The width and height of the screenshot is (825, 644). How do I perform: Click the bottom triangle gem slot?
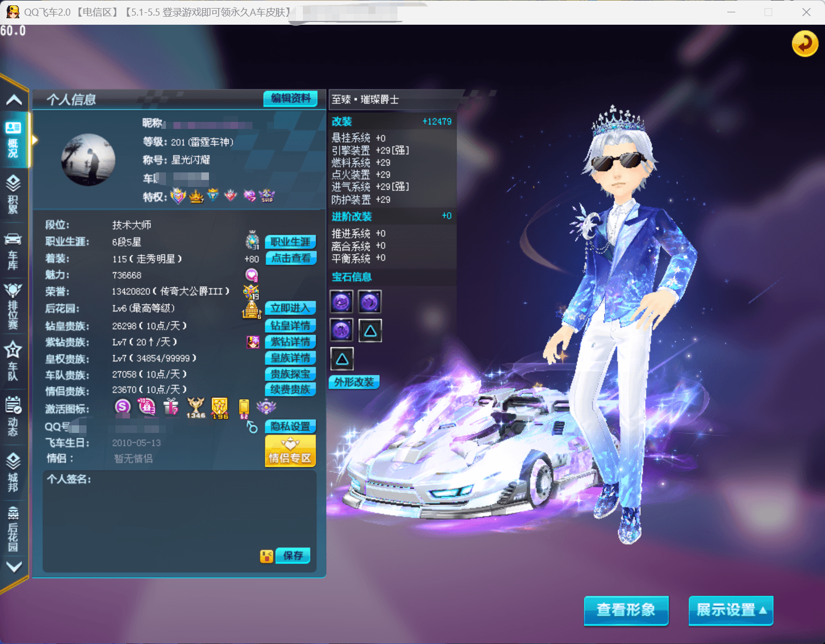coord(342,358)
